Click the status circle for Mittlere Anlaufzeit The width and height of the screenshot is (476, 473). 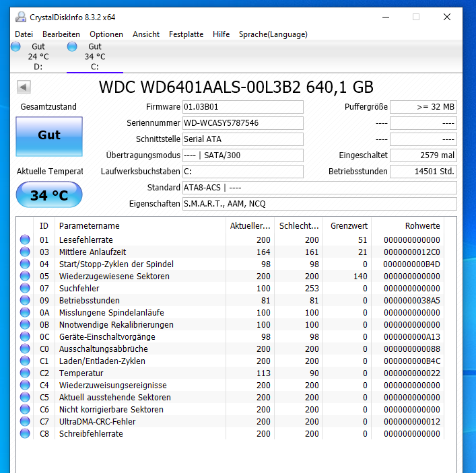click(x=25, y=252)
